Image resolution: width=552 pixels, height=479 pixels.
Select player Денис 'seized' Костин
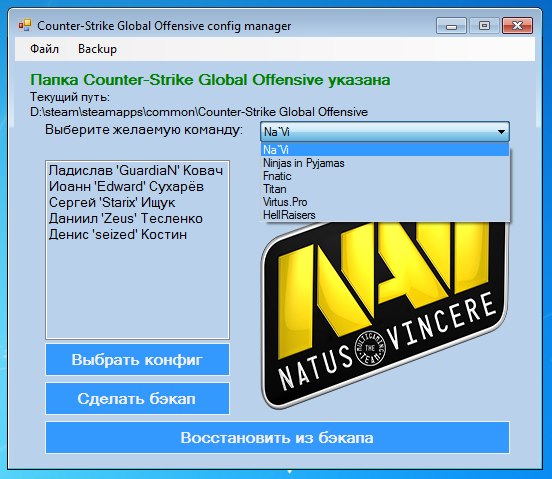[137, 234]
